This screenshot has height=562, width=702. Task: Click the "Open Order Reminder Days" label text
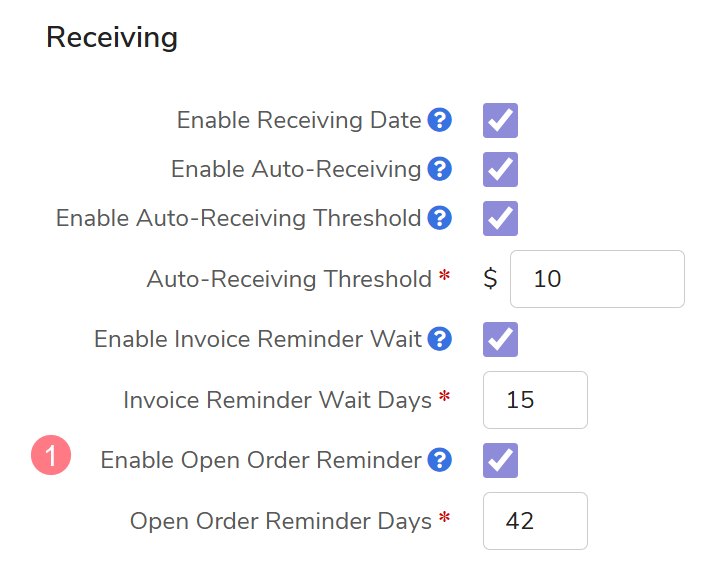pos(280,521)
